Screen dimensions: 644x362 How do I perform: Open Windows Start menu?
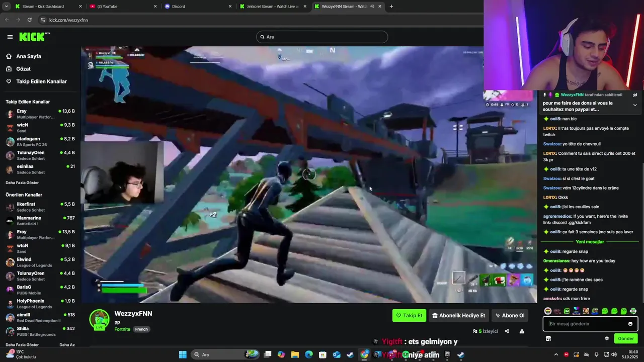coord(183,354)
